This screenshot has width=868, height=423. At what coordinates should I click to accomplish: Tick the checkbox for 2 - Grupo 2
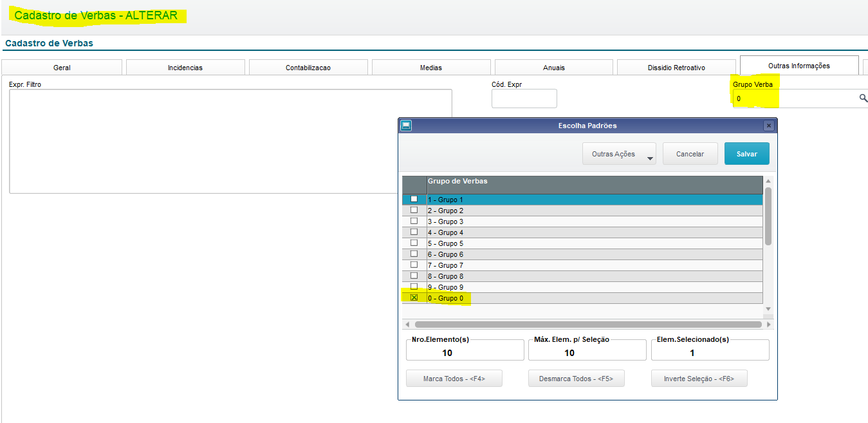click(414, 211)
